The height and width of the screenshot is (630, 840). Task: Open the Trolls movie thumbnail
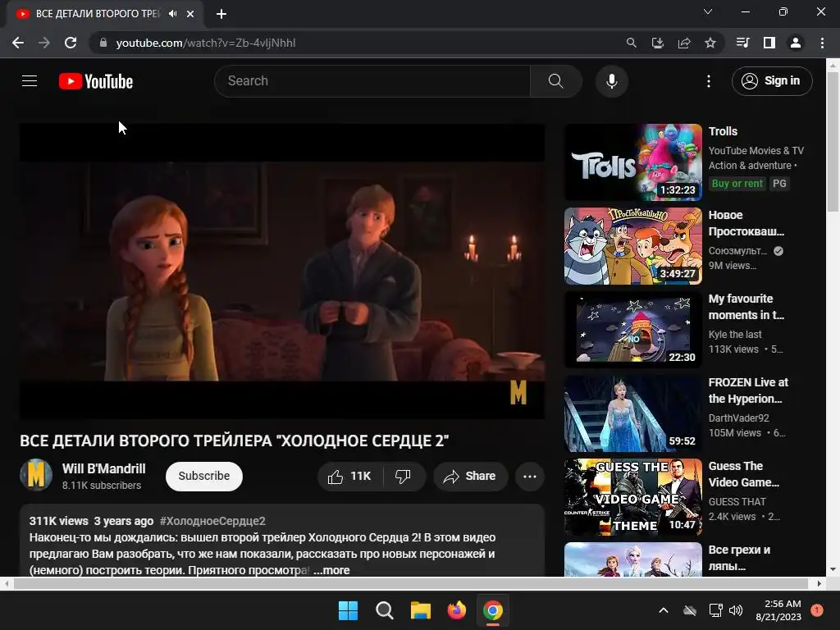point(633,162)
